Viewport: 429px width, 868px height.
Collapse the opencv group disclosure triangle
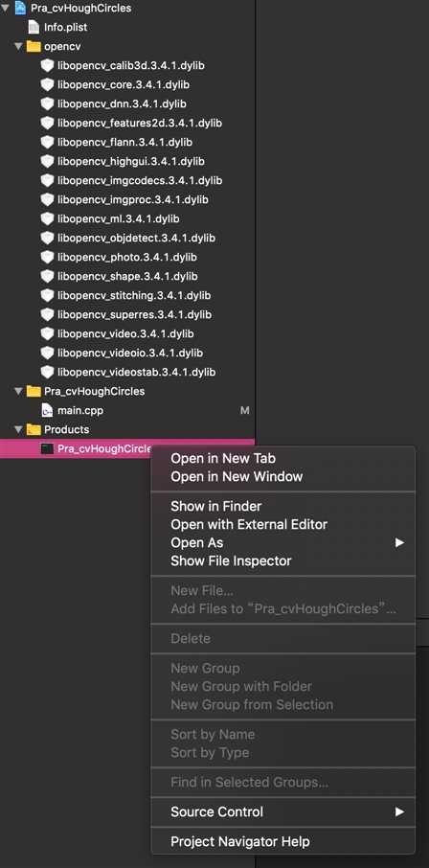(19, 47)
